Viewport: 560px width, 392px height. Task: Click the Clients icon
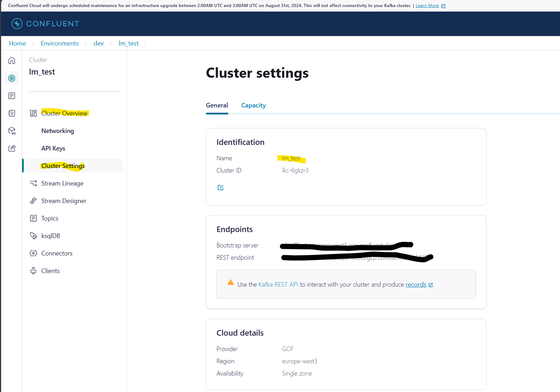pos(33,271)
